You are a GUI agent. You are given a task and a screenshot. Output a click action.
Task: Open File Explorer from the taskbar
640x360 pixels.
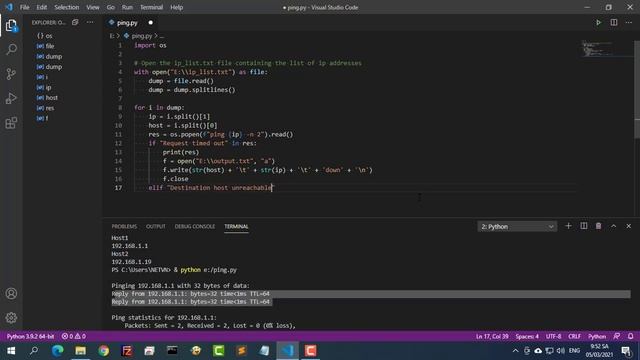[80, 351]
